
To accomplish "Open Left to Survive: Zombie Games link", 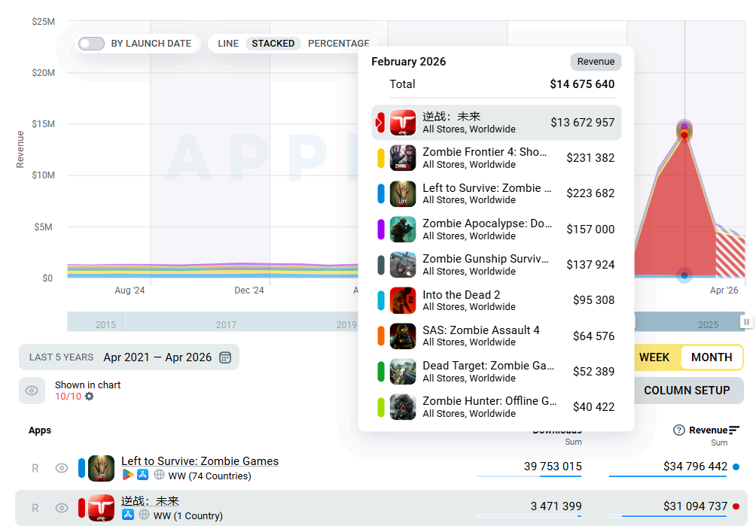I will coord(200,461).
